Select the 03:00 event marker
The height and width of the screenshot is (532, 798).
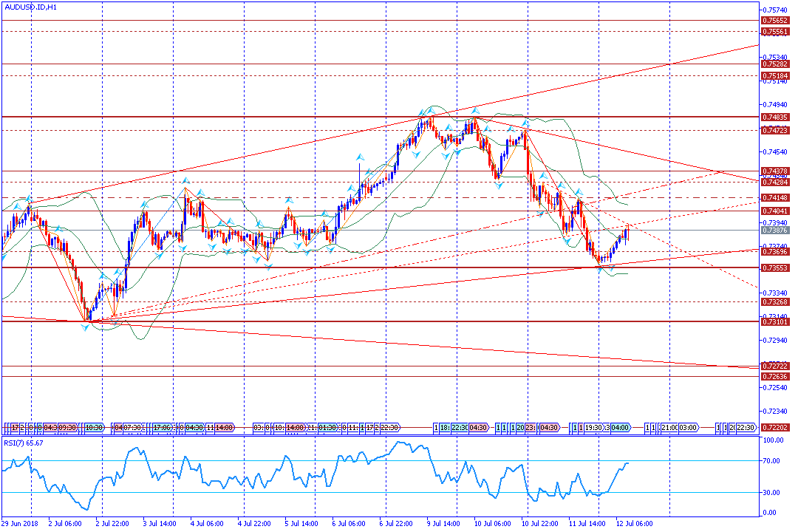click(687, 428)
